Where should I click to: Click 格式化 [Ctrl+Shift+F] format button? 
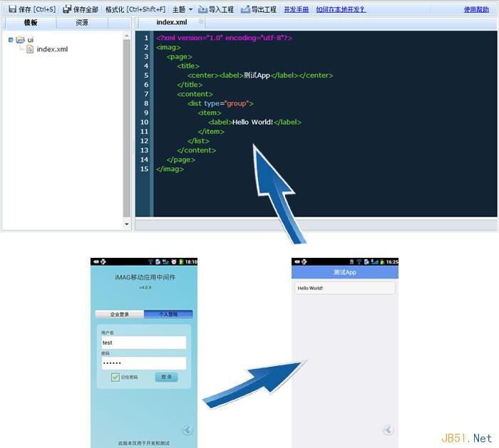coord(135,9)
